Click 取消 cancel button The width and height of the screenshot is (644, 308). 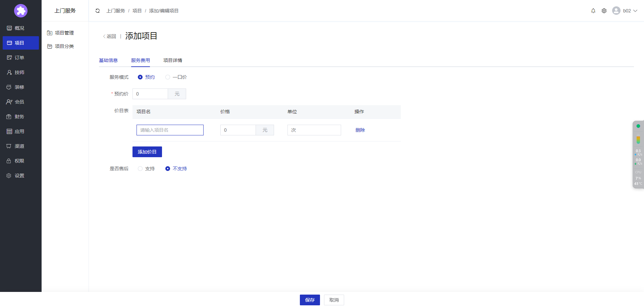click(x=334, y=300)
